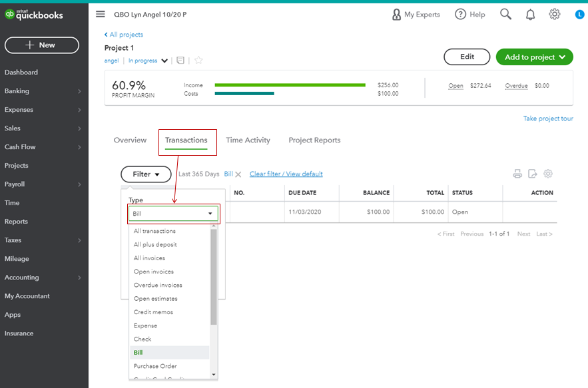This screenshot has height=388, width=588.
Task: Open Time in sidebar
Action: (x=12, y=203)
